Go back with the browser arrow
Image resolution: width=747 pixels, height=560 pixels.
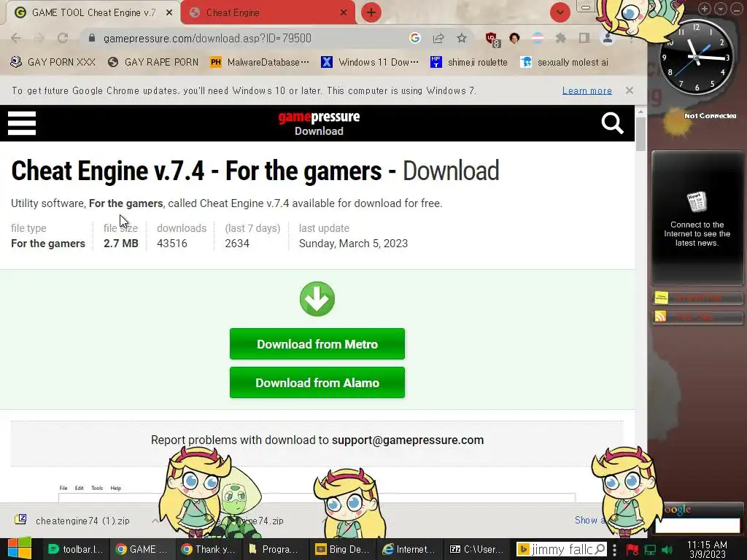(x=16, y=38)
